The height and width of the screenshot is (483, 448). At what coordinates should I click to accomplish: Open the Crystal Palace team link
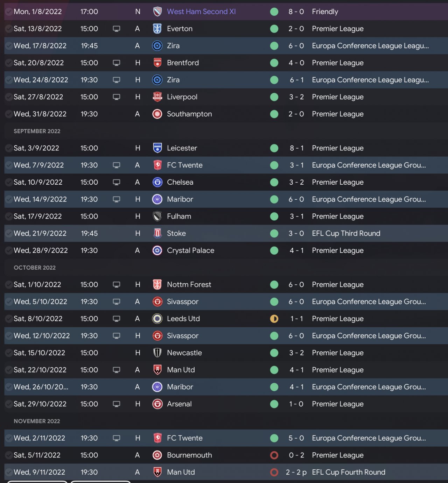[190, 250]
